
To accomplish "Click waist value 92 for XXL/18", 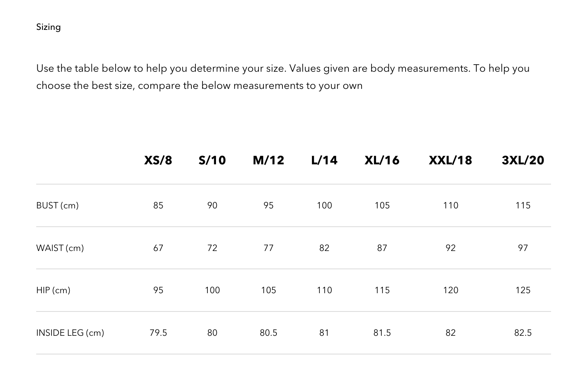I will click(450, 248).
